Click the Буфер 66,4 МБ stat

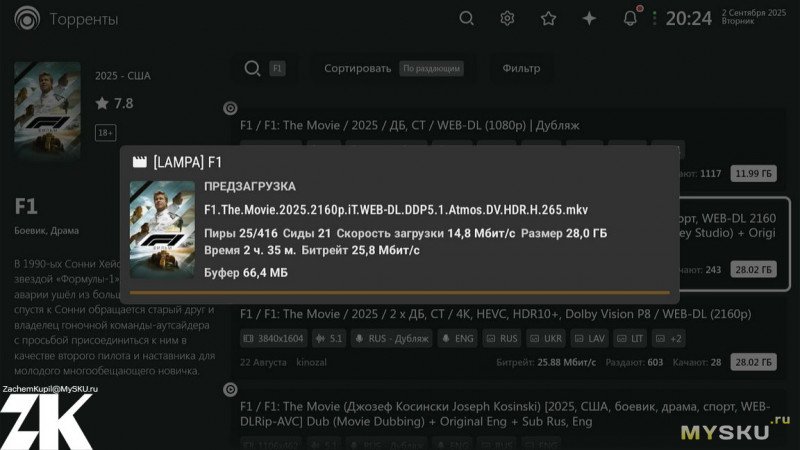(x=246, y=272)
